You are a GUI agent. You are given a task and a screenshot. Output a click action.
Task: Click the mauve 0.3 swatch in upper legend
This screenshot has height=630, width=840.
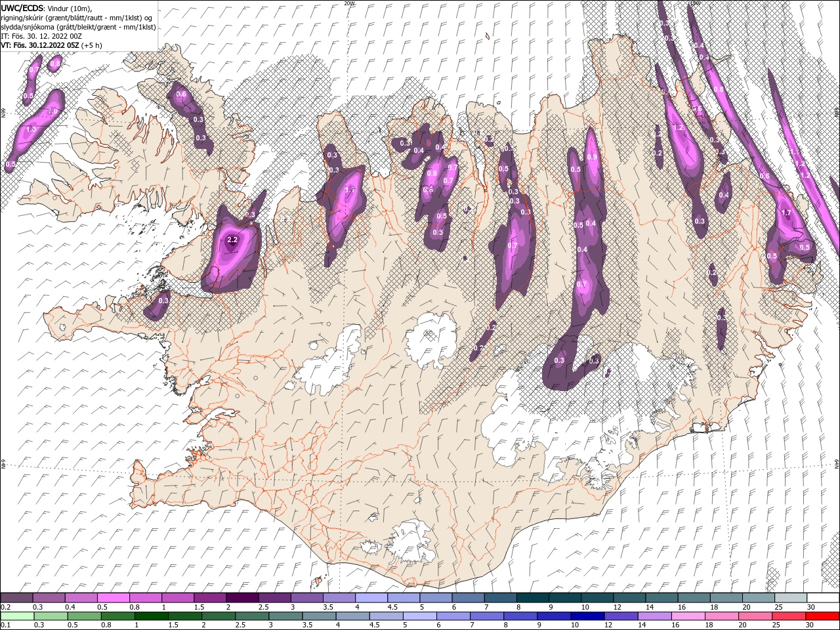(x=49, y=598)
